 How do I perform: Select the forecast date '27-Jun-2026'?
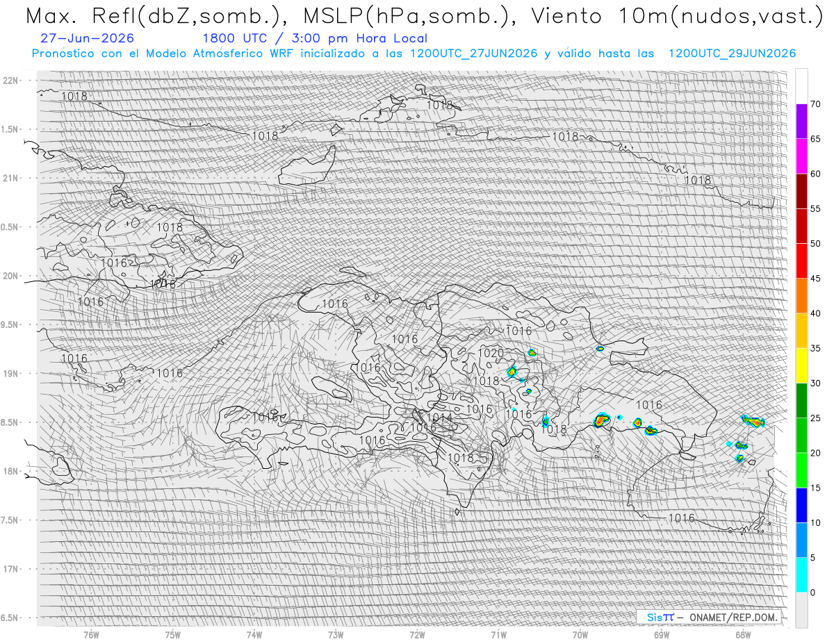[x=88, y=39]
